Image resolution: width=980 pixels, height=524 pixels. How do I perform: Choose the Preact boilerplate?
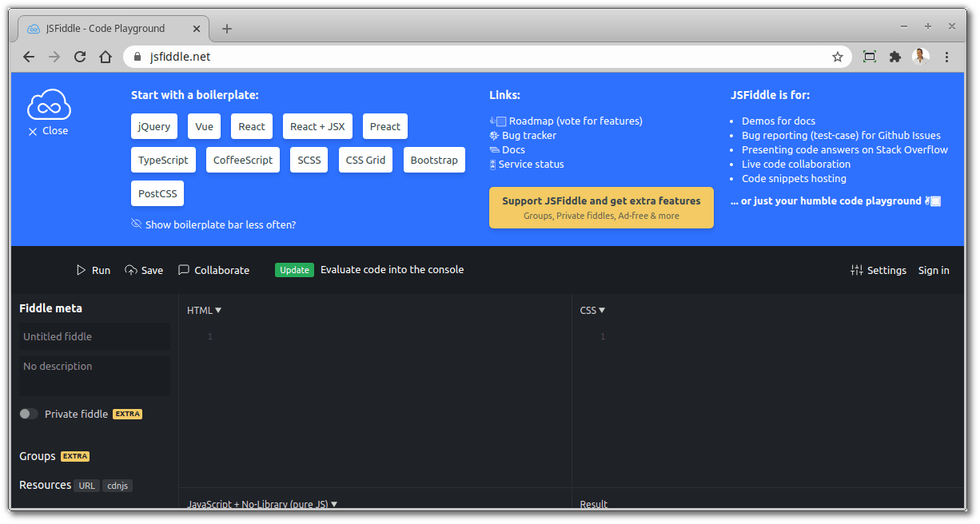click(385, 126)
